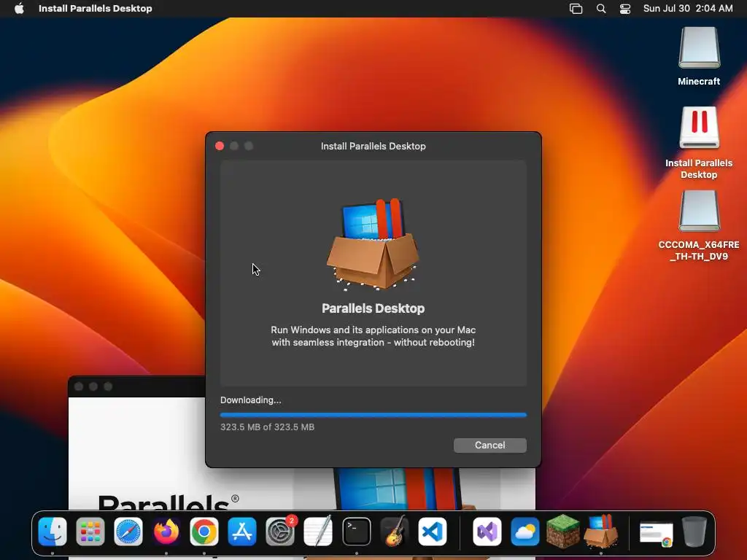Click the 'Downloading...' status label
This screenshot has height=560, width=747.
tap(251, 400)
